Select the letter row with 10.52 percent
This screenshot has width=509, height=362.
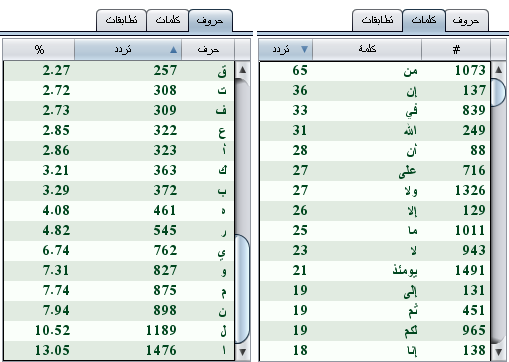click(119, 330)
